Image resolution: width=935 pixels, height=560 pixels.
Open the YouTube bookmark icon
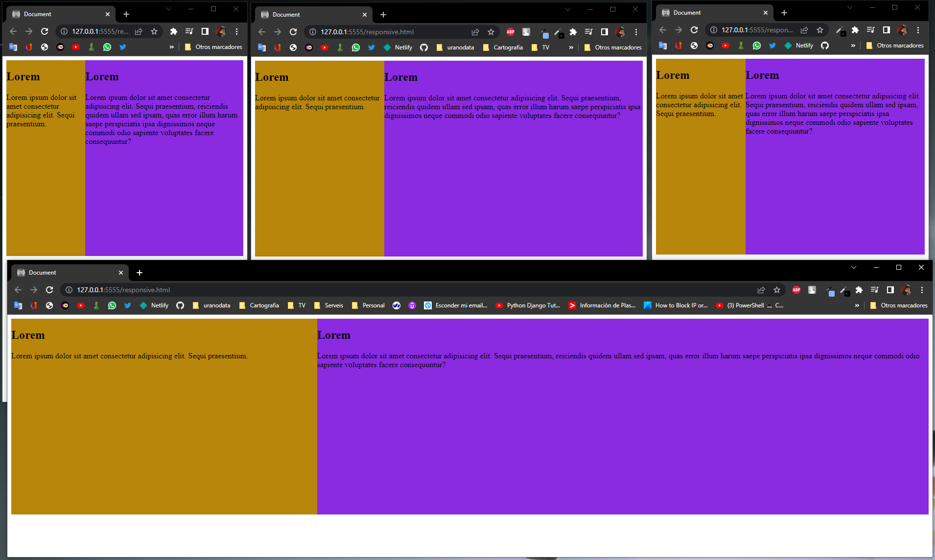click(x=81, y=305)
